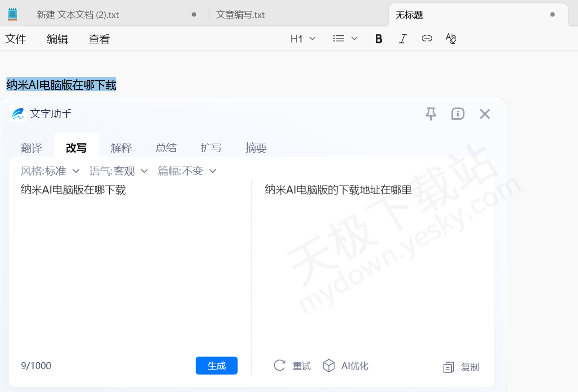
Task: Expand the 风格:标准 dropdown
Action: 50,171
